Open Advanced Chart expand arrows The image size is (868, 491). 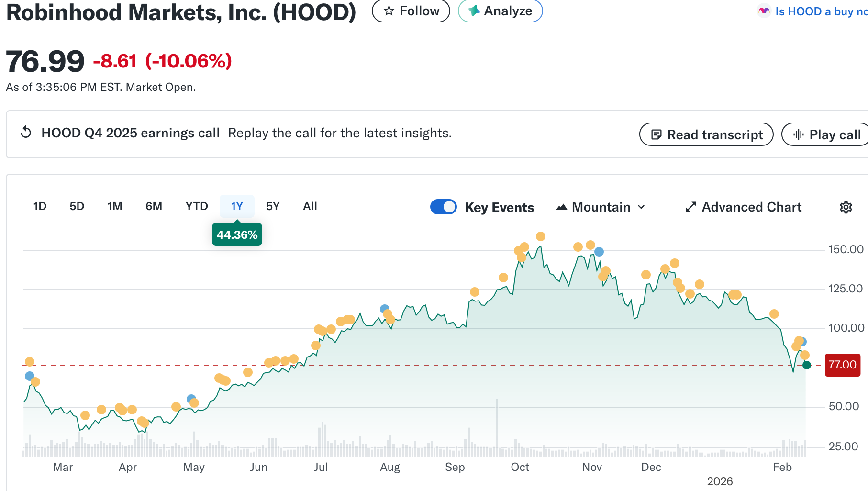pos(690,207)
